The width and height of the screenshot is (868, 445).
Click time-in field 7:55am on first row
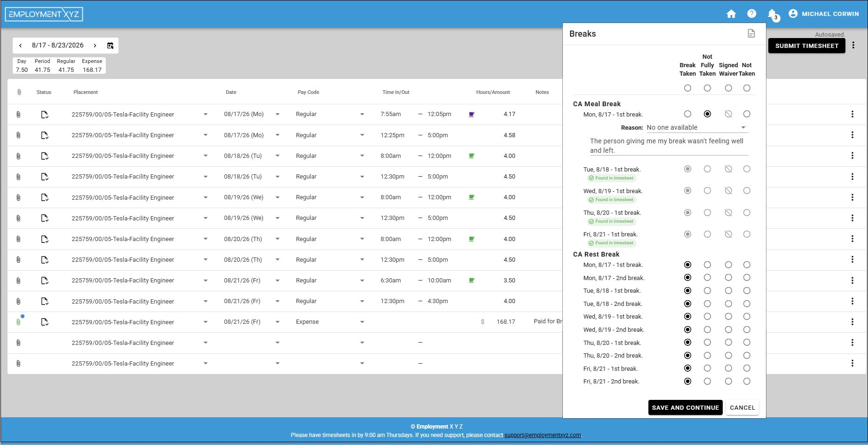pyautogui.click(x=391, y=114)
